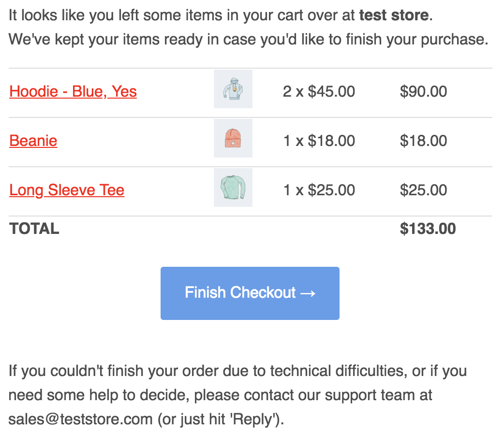The height and width of the screenshot is (434, 504).
Task: Open the Beanie product link
Action: [x=33, y=141]
